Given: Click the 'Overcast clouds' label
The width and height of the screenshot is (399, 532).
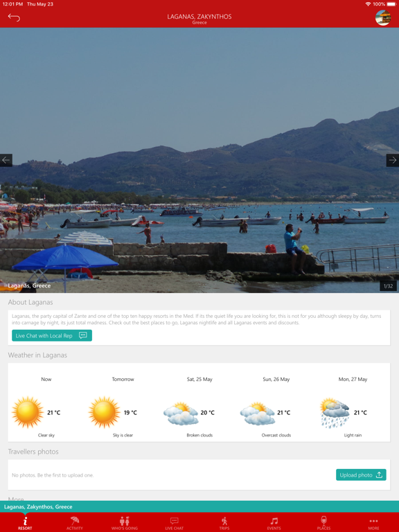Looking at the screenshot, I should coord(276,435).
